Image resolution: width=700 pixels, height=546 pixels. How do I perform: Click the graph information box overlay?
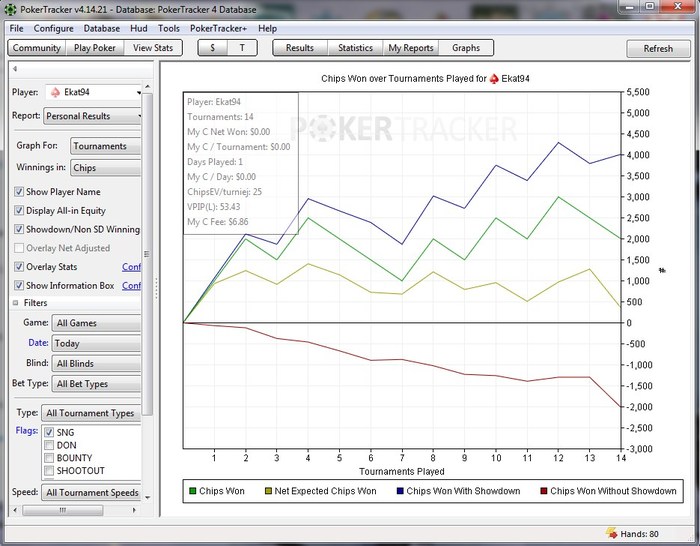pos(241,163)
